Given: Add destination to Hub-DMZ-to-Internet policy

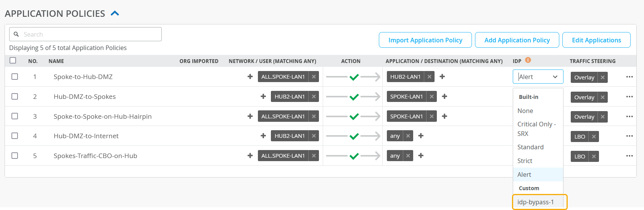Looking at the screenshot, I should 421,136.
